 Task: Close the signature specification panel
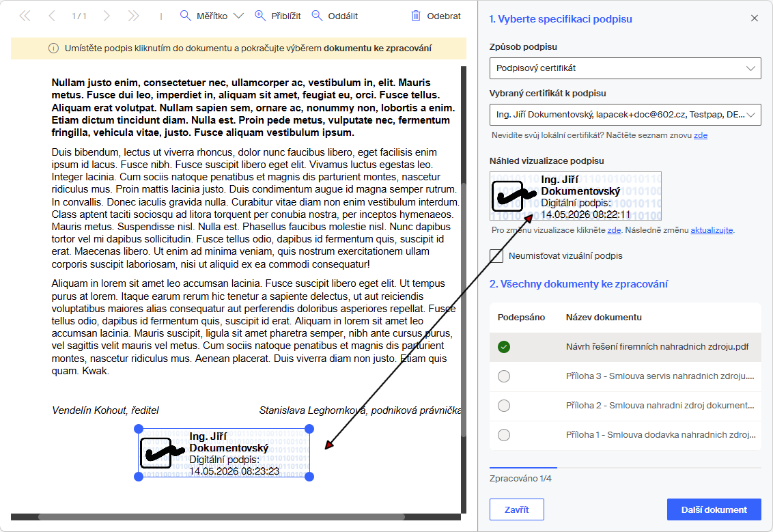pos(755,18)
